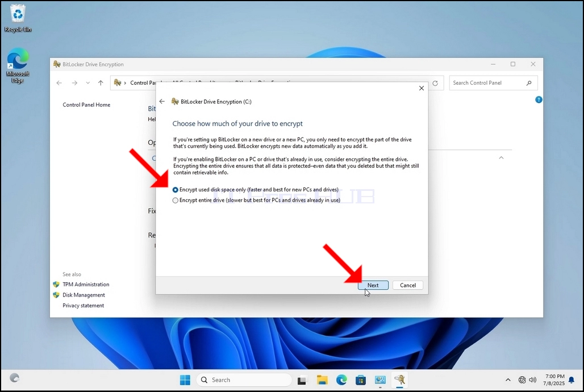Screen dimensions: 584x392
Task: Open the clock showing 7:00 PM
Action: coord(554,380)
